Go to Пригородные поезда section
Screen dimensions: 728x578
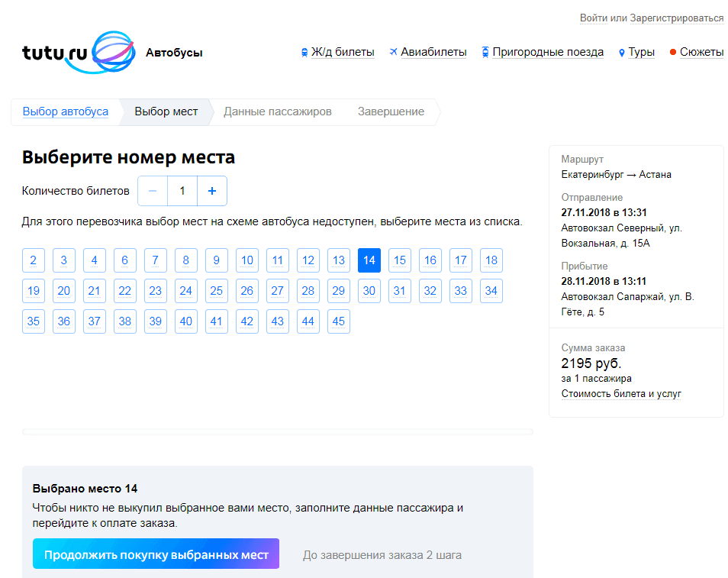548,52
